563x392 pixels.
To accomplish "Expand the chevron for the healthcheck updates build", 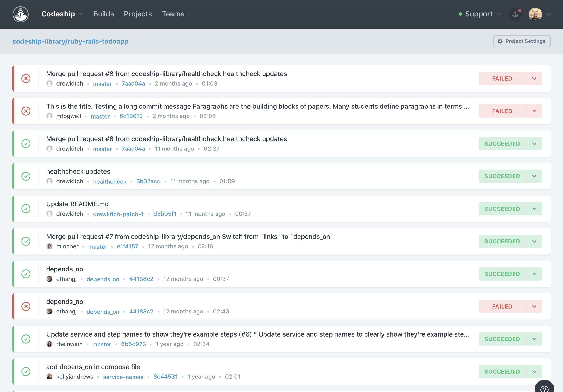I will point(534,176).
